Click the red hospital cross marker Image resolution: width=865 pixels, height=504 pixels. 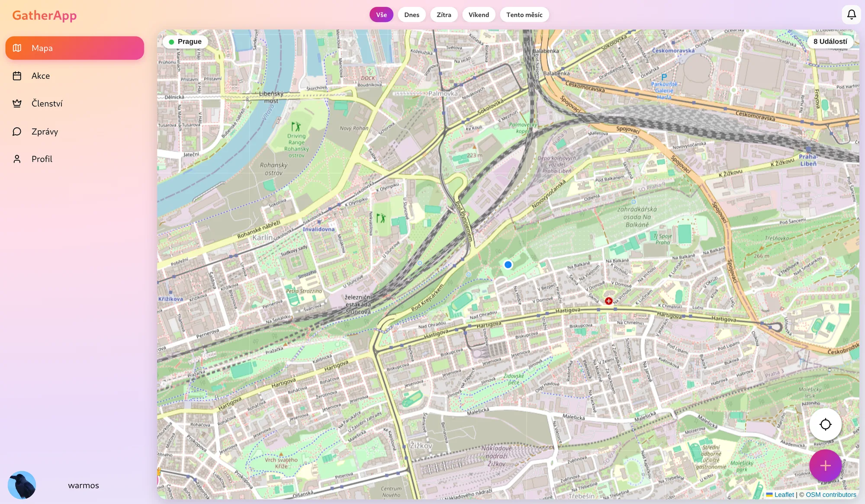pos(608,301)
